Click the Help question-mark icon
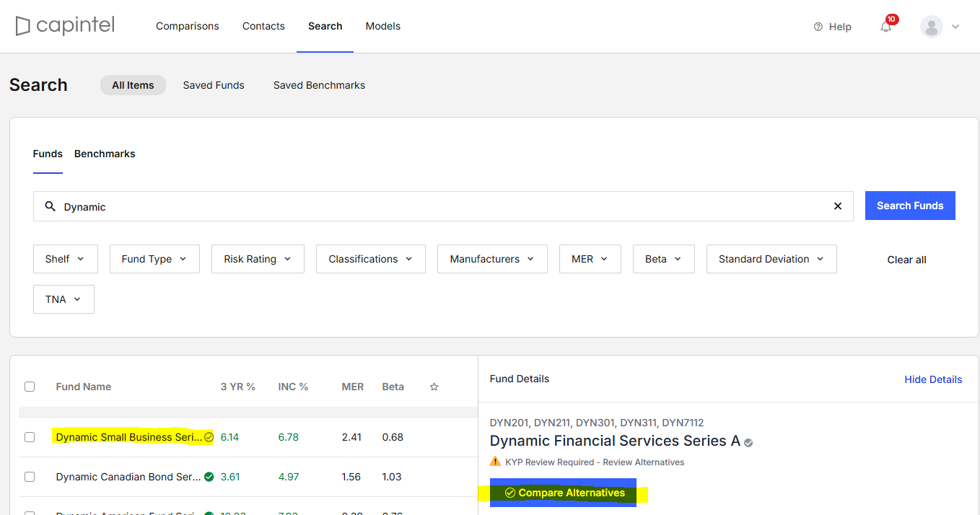Image resolution: width=980 pixels, height=515 pixels. (818, 27)
